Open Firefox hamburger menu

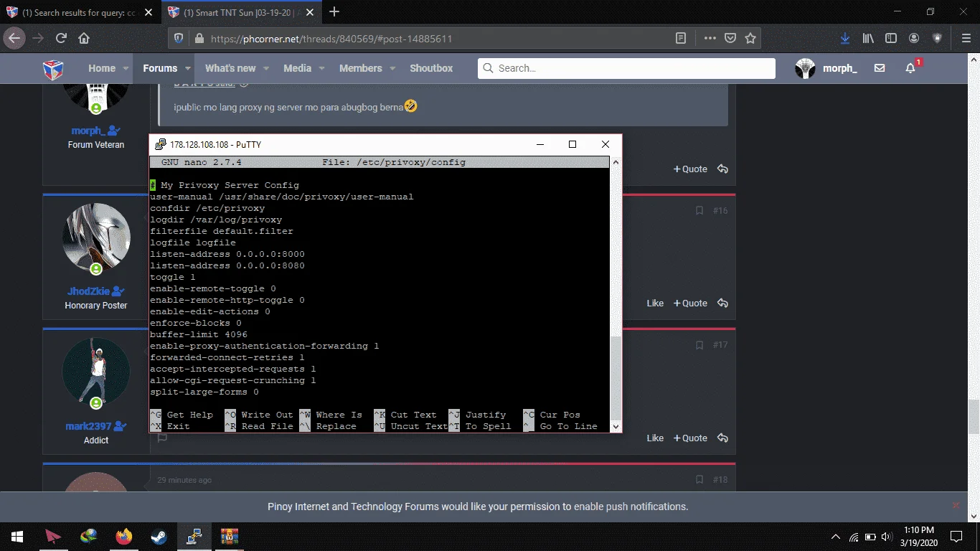[x=966, y=38]
